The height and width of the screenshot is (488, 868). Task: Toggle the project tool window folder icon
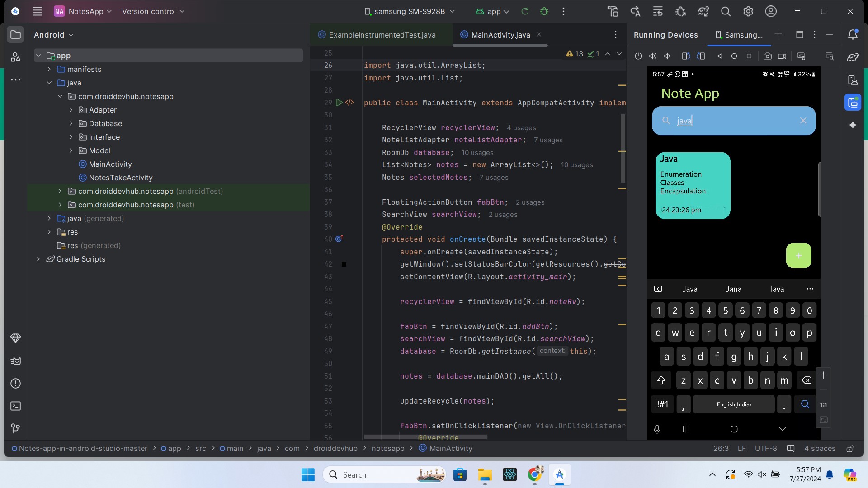coord(15,35)
